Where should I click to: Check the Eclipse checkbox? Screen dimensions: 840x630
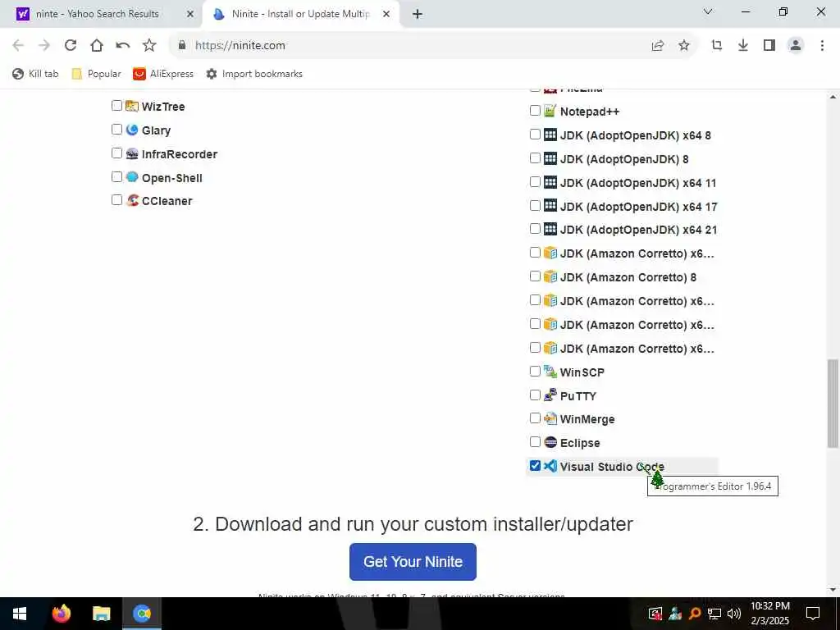(x=535, y=441)
